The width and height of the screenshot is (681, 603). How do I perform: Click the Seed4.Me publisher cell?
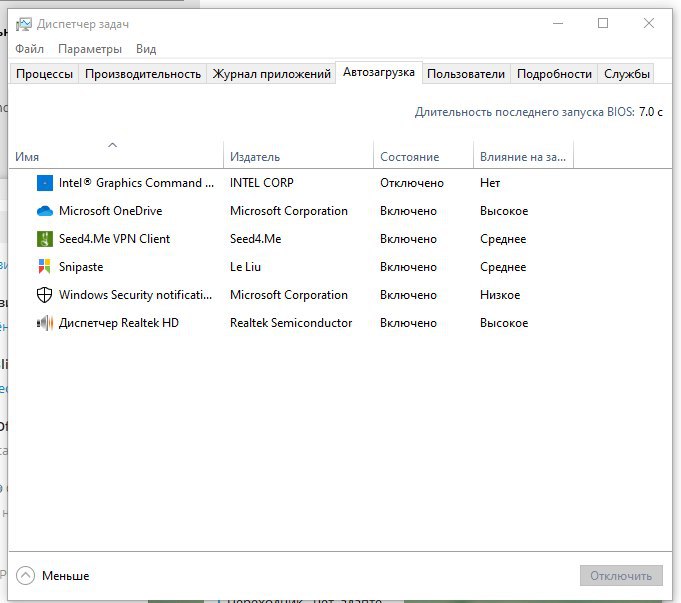coord(255,239)
